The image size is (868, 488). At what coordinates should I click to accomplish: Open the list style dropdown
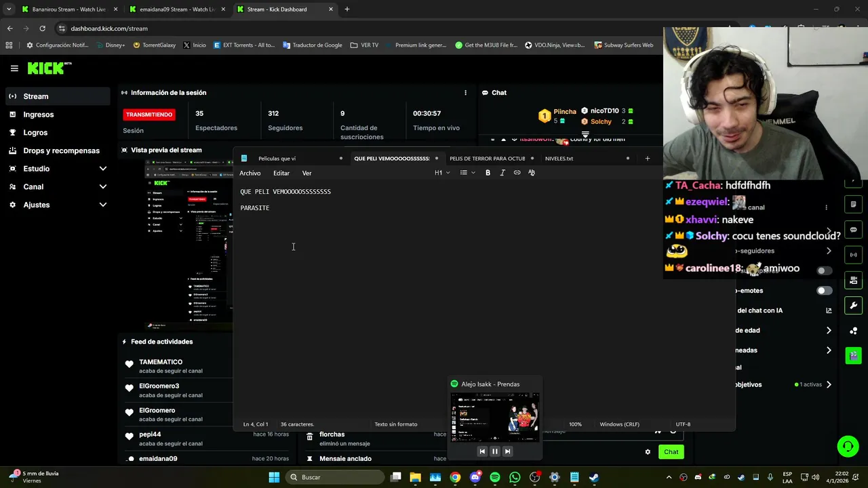(x=467, y=173)
